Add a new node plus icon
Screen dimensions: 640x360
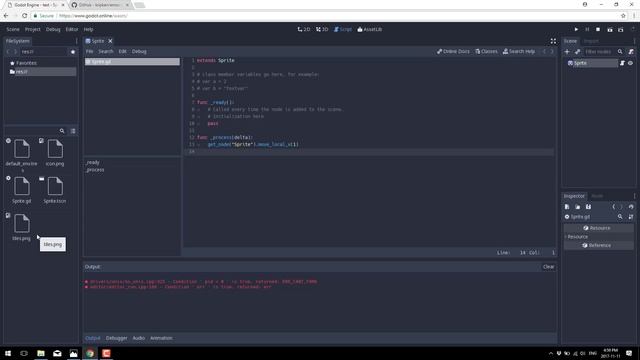tap(567, 52)
